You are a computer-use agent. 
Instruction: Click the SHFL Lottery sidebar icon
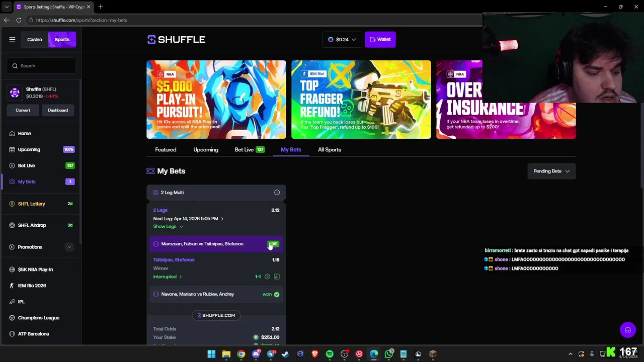12,204
